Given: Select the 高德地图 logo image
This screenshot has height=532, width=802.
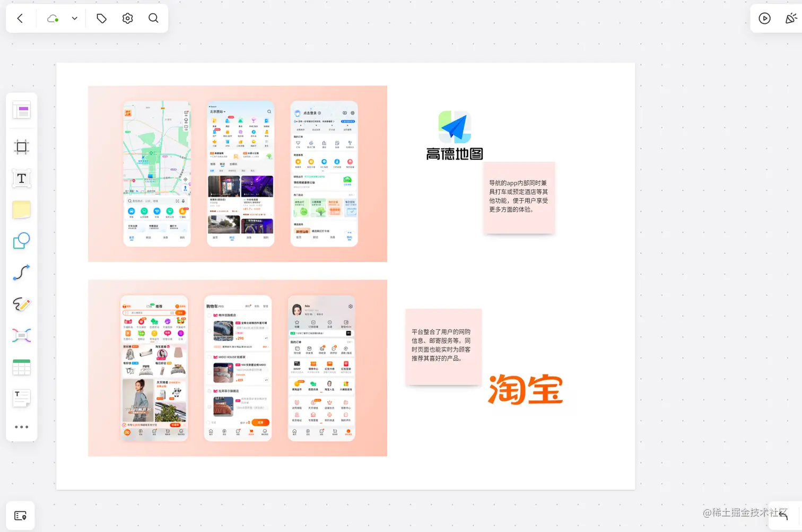Looking at the screenshot, I should (455, 135).
